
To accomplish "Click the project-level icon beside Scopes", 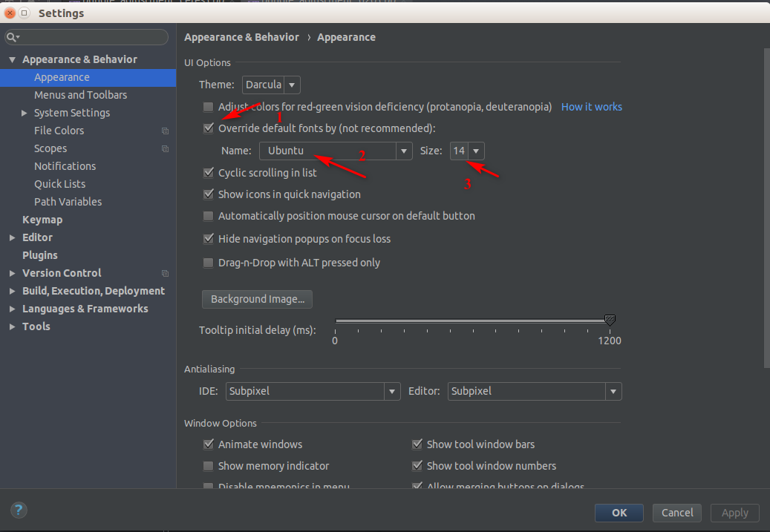I will pyautogui.click(x=165, y=148).
